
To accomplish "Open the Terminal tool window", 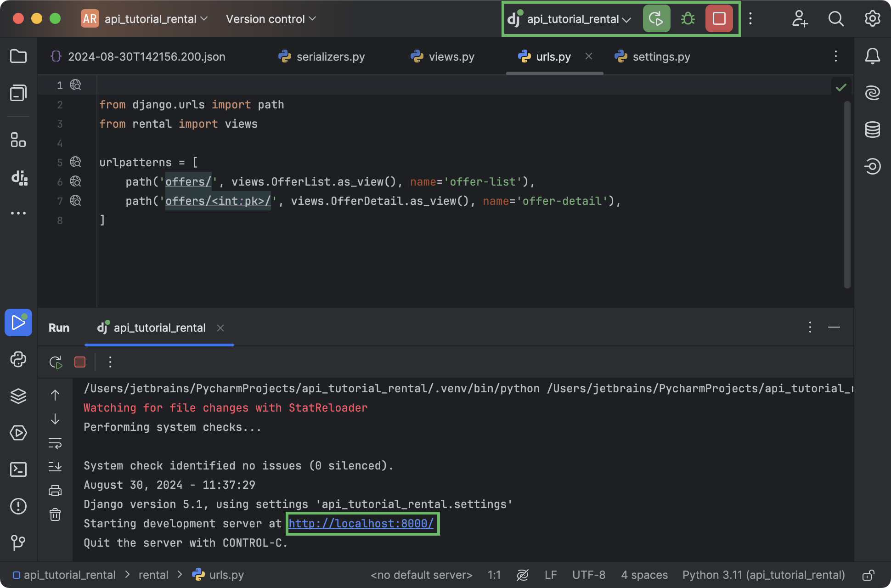I will click(18, 469).
